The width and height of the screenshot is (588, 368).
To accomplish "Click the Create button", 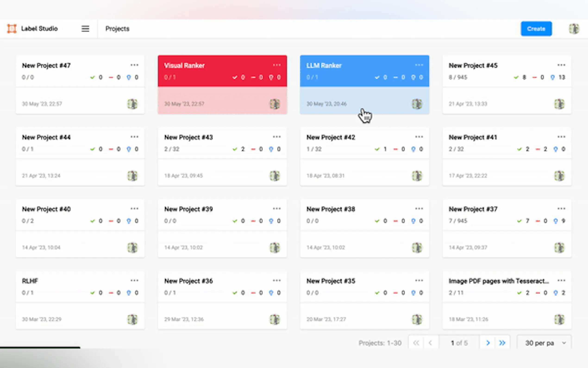I will (536, 29).
